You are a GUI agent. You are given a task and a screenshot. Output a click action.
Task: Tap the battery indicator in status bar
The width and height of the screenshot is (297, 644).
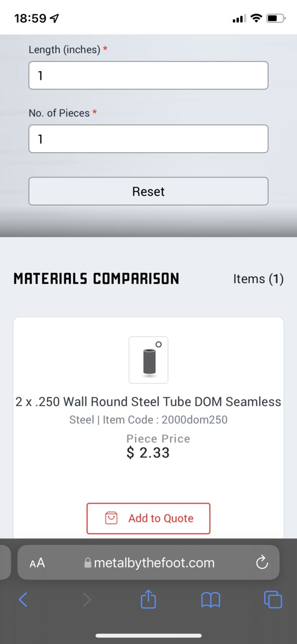tap(276, 19)
